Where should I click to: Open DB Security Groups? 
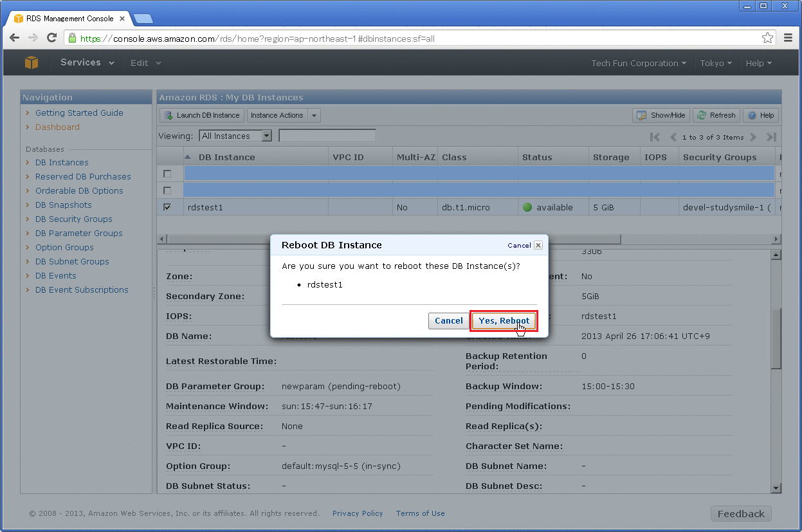(73, 219)
